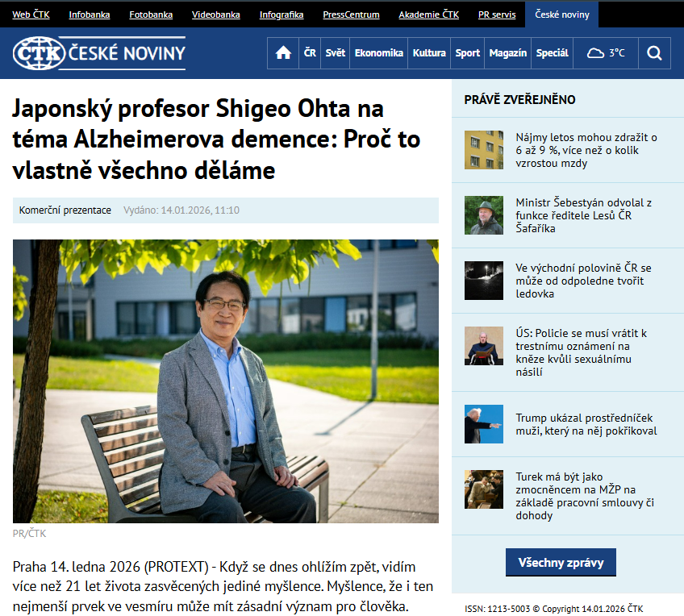Open the Infografika top tab
The image size is (684, 616).
coord(282,15)
